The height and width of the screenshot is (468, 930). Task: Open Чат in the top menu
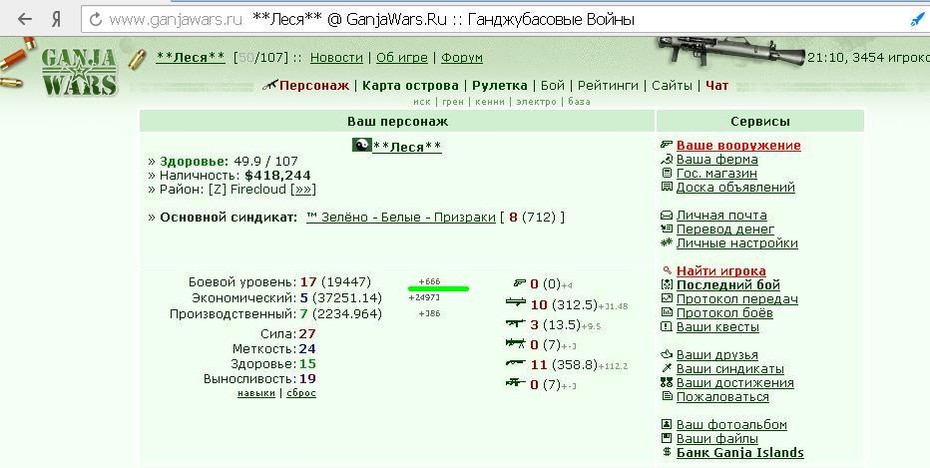(716, 85)
